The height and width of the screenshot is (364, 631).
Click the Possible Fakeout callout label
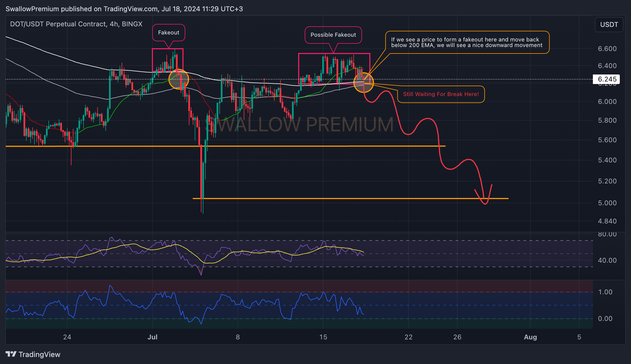[333, 35]
